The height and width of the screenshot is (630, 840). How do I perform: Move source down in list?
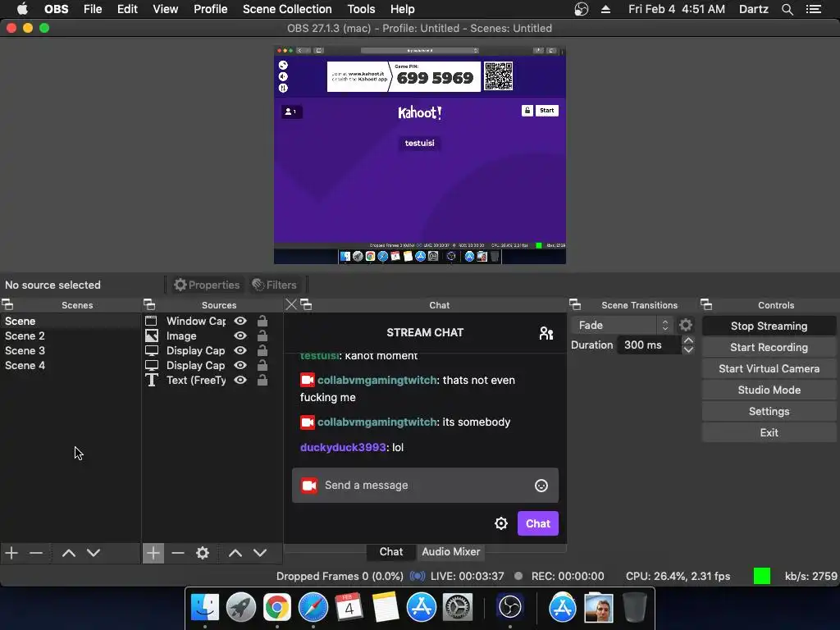(x=260, y=553)
